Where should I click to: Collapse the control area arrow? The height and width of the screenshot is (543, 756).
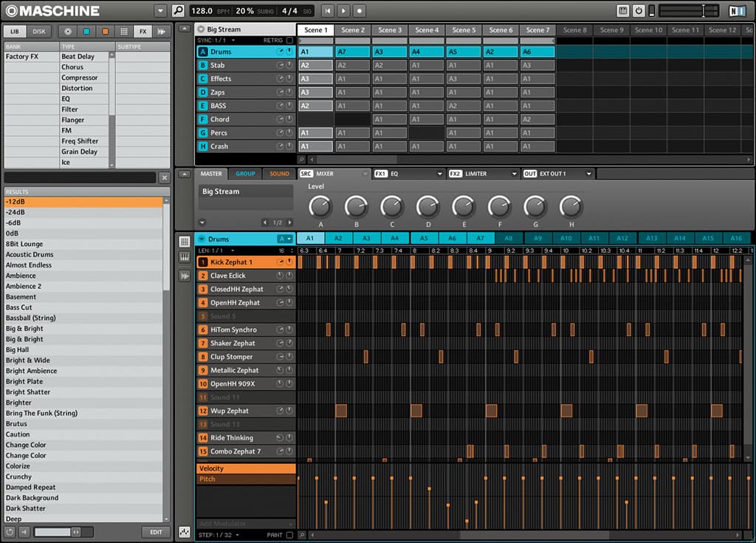click(x=185, y=174)
